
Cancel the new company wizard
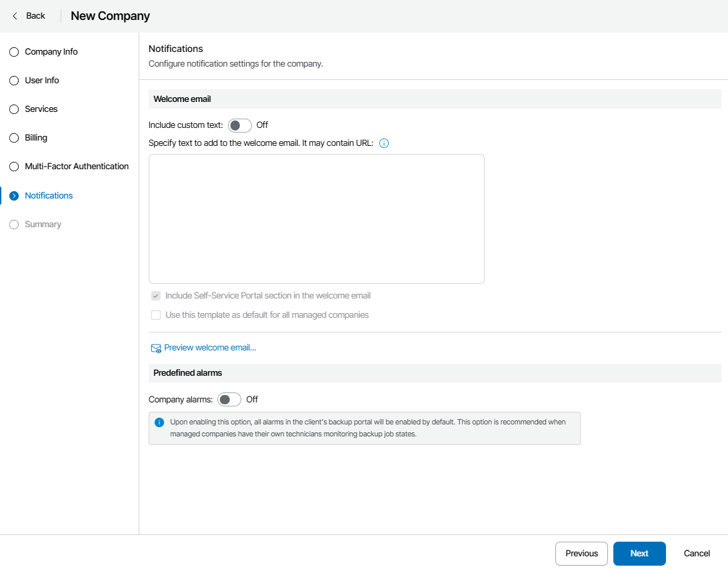[x=697, y=554]
